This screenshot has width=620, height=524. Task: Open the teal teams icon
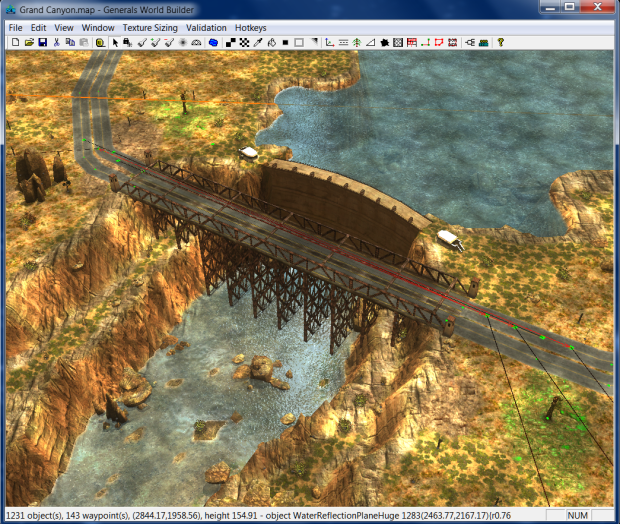[x=483, y=42]
